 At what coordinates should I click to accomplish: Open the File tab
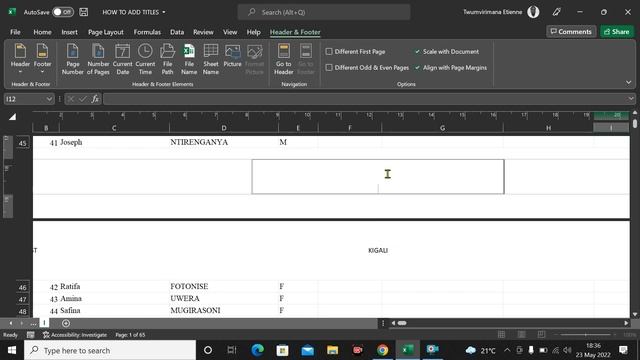tap(15, 32)
